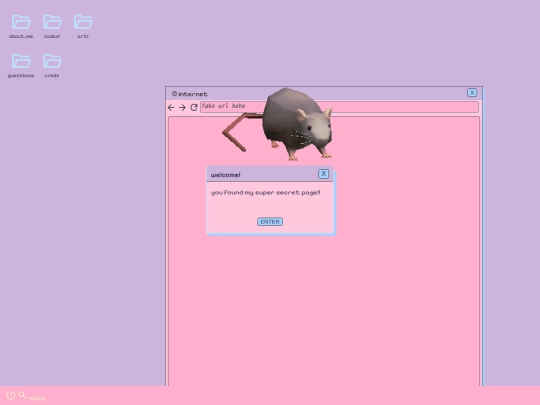The height and width of the screenshot is (405, 540).
Task: Go forward with the browser arrow
Action: 182,107
